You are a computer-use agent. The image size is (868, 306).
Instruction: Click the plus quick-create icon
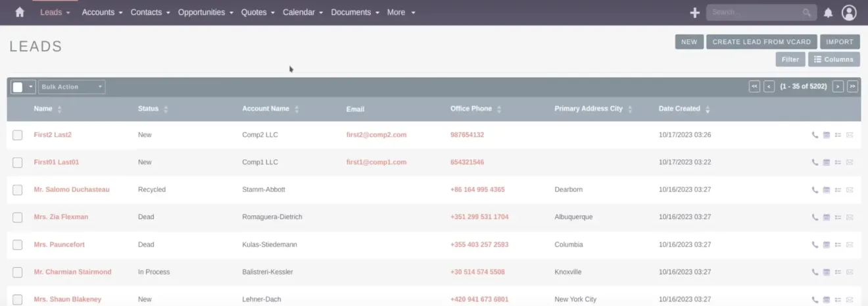click(694, 13)
